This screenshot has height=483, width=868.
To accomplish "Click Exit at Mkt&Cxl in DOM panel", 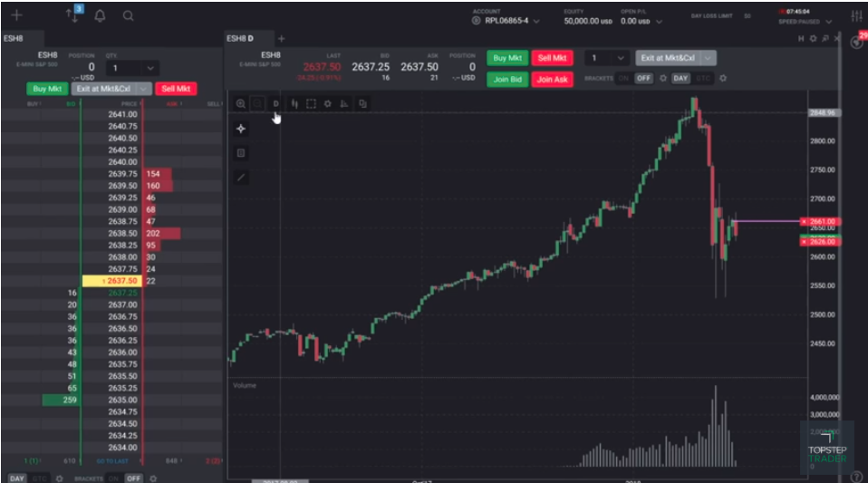I will coord(104,89).
